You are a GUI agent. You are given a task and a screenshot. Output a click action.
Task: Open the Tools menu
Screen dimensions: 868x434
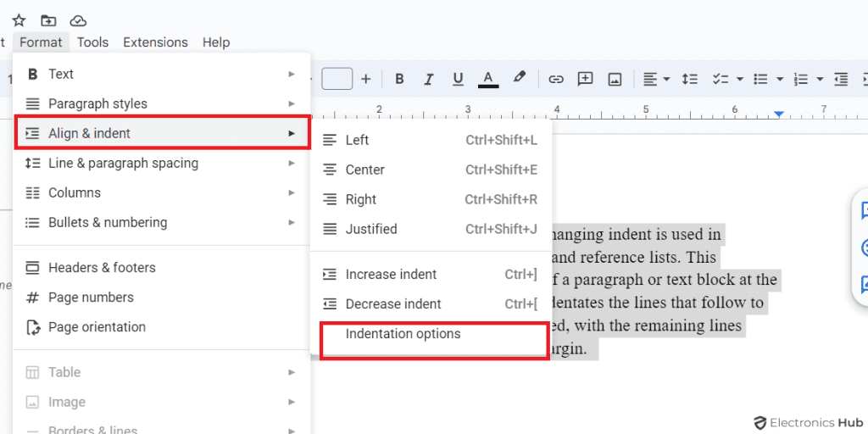pos(92,42)
